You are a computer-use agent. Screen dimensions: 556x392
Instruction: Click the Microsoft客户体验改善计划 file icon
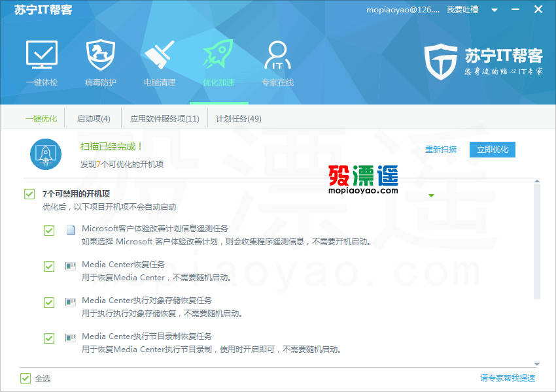click(x=71, y=230)
